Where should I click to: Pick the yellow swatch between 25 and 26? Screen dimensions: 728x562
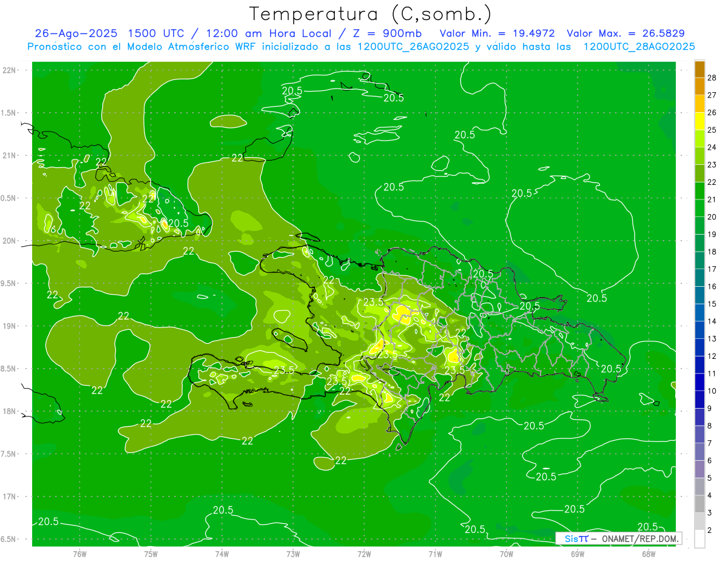(699, 121)
